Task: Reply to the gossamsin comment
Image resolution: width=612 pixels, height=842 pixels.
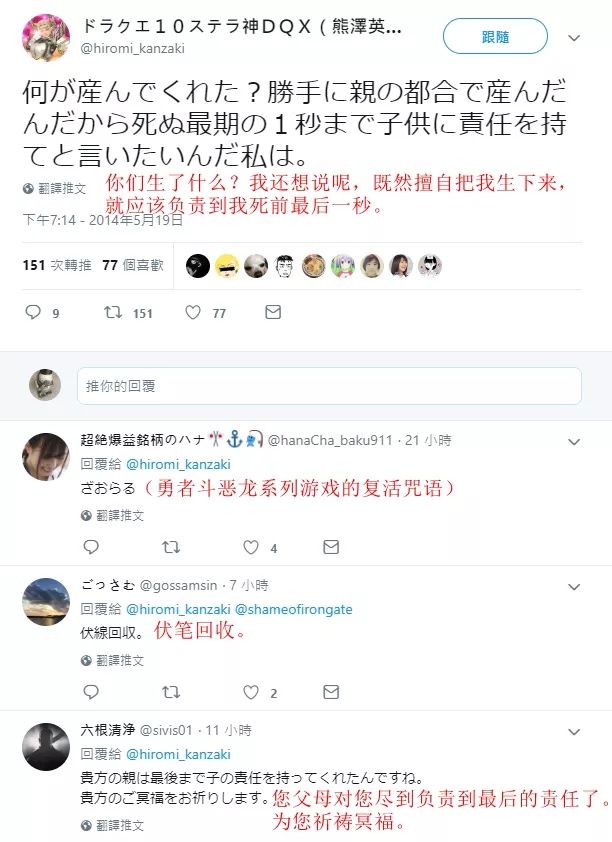Action: click(x=91, y=692)
